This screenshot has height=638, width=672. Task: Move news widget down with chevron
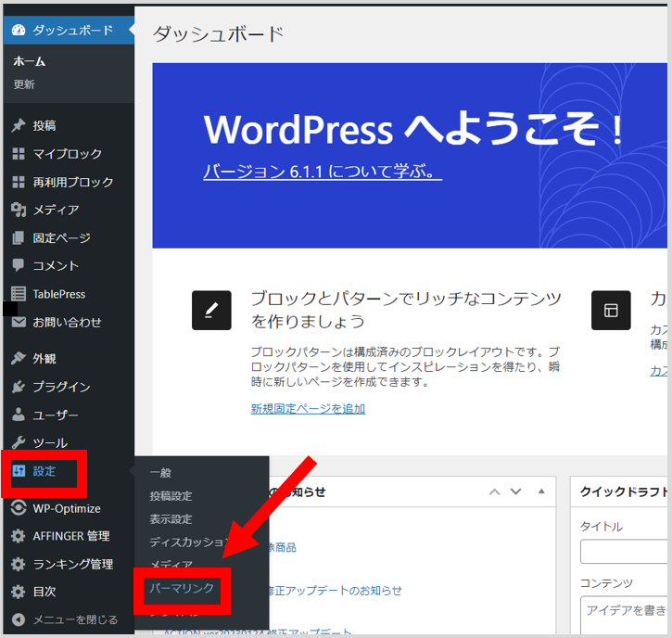point(516,491)
